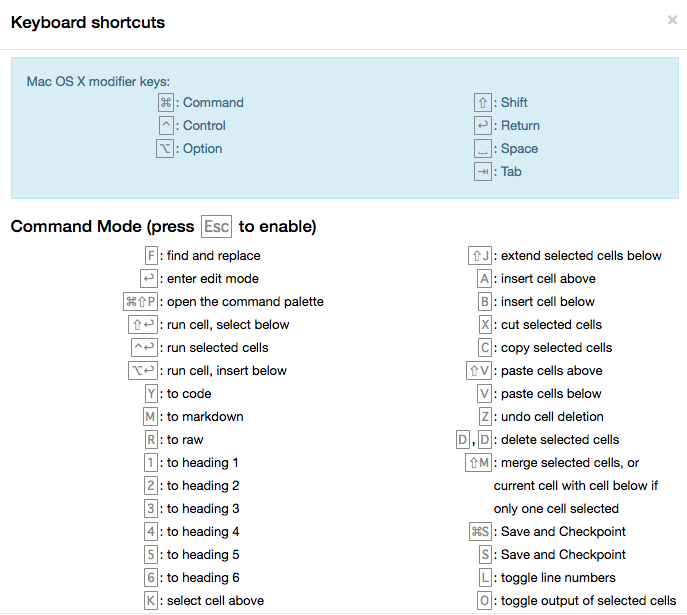The image size is (687, 615).
Task: Click the Control-Return key for run selected cells
Action: coord(144,347)
